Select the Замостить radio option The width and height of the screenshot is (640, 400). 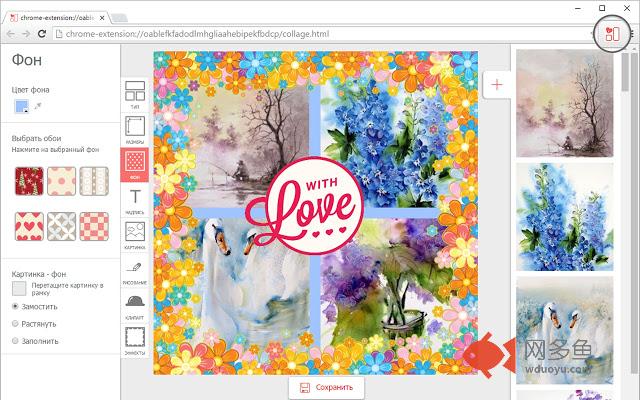pos(16,306)
